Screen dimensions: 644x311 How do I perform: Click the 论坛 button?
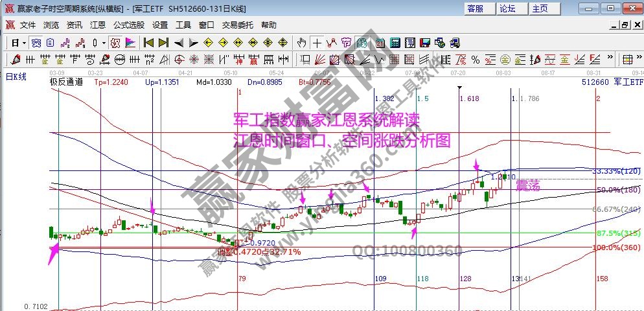(507, 8)
